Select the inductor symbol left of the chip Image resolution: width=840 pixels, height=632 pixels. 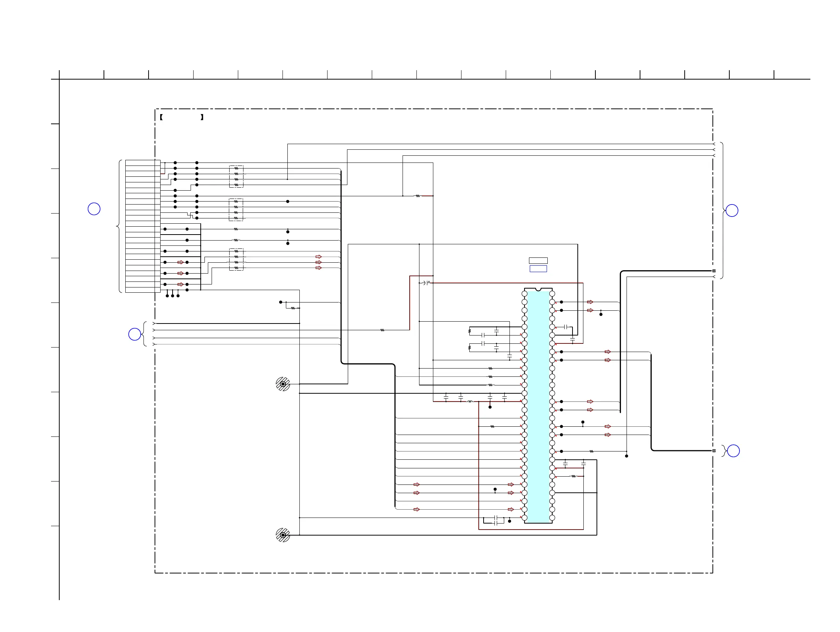click(x=470, y=401)
